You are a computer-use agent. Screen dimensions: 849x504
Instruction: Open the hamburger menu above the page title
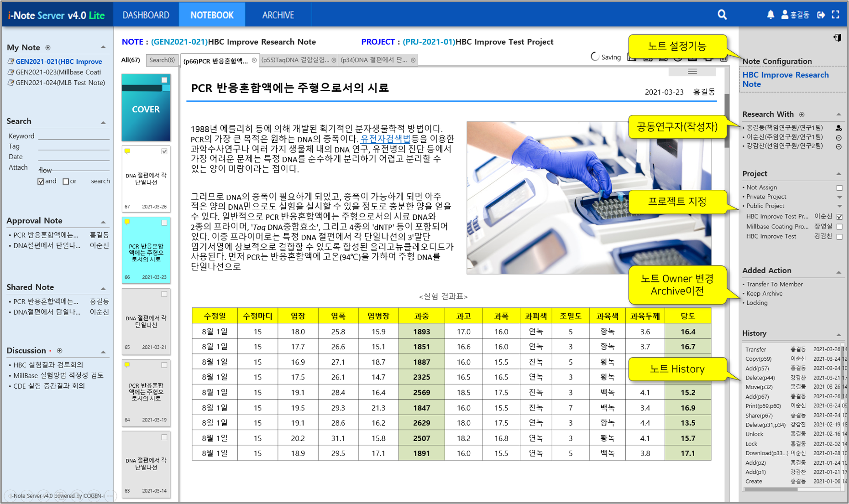pyautogui.click(x=692, y=72)
